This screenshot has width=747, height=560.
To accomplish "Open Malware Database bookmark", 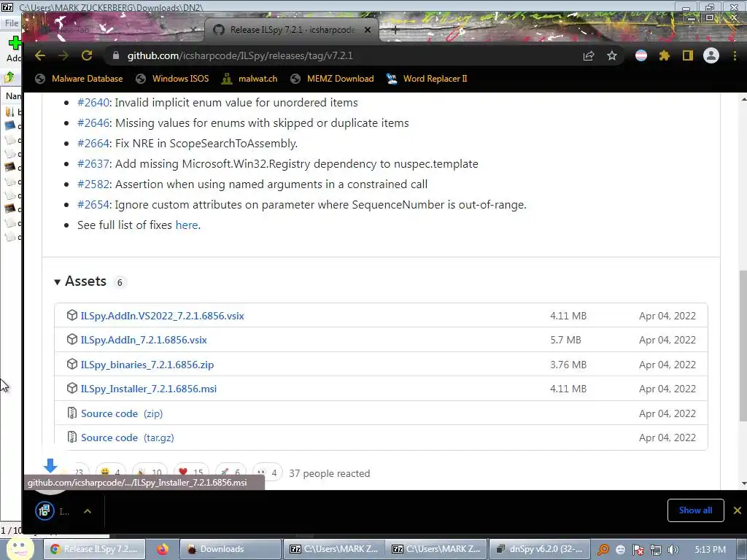I will 79,79.
